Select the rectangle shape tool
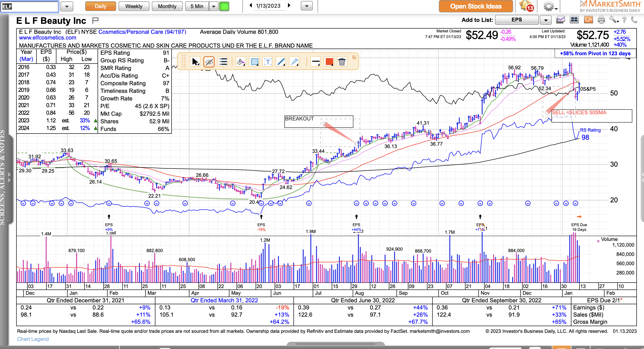The width and height of the screenshot is (644, 349). [254, 61]
